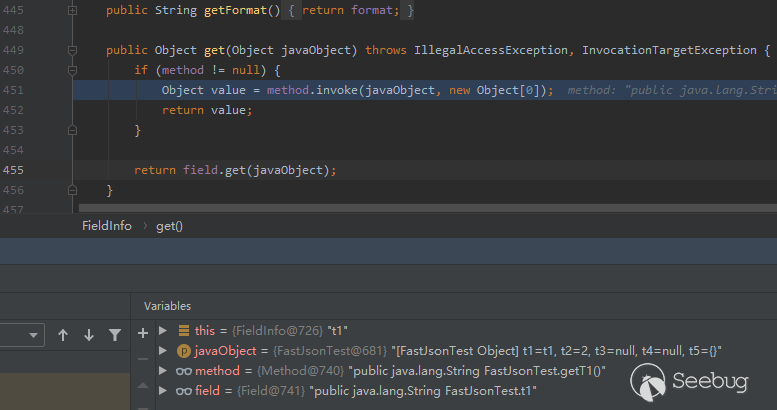The image size is (777, 410).
Task: Click the glasses icon beside method variable
Action: tap(184, 371)
